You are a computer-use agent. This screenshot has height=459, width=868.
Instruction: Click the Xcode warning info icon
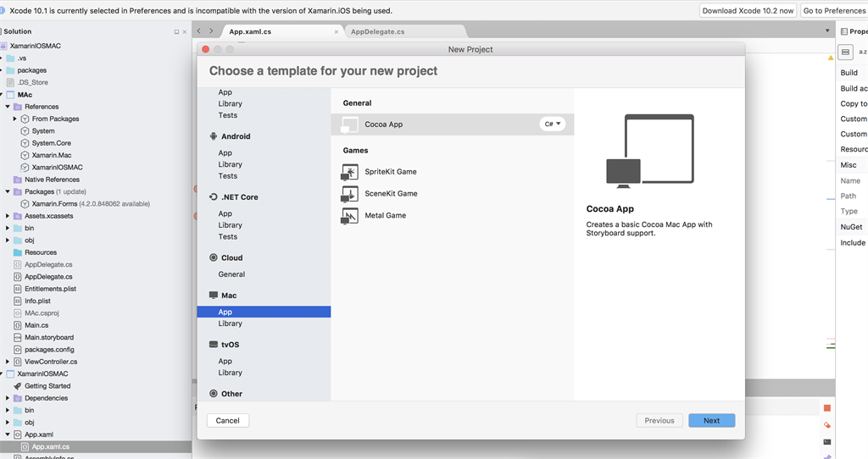click(x=3, y=10)
